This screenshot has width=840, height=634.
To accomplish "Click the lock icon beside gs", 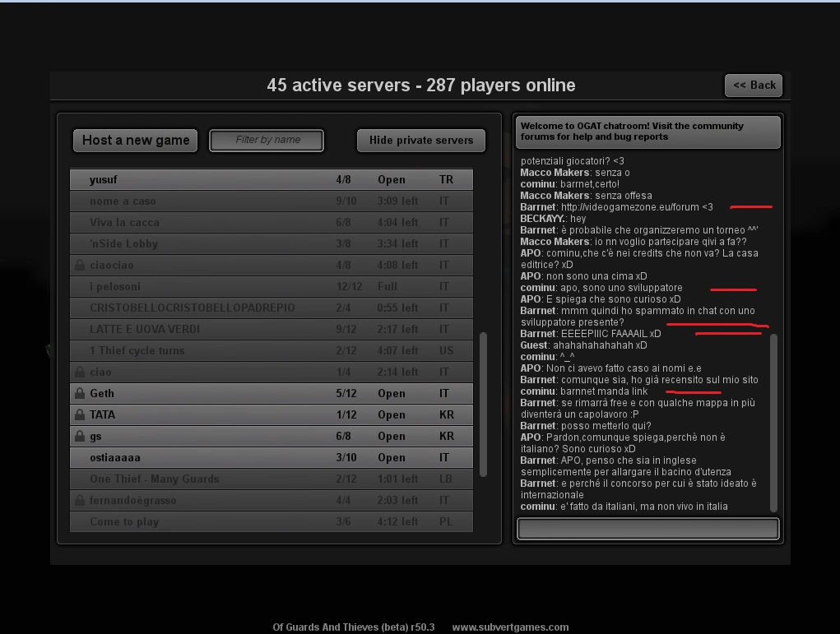I will 80,436.
